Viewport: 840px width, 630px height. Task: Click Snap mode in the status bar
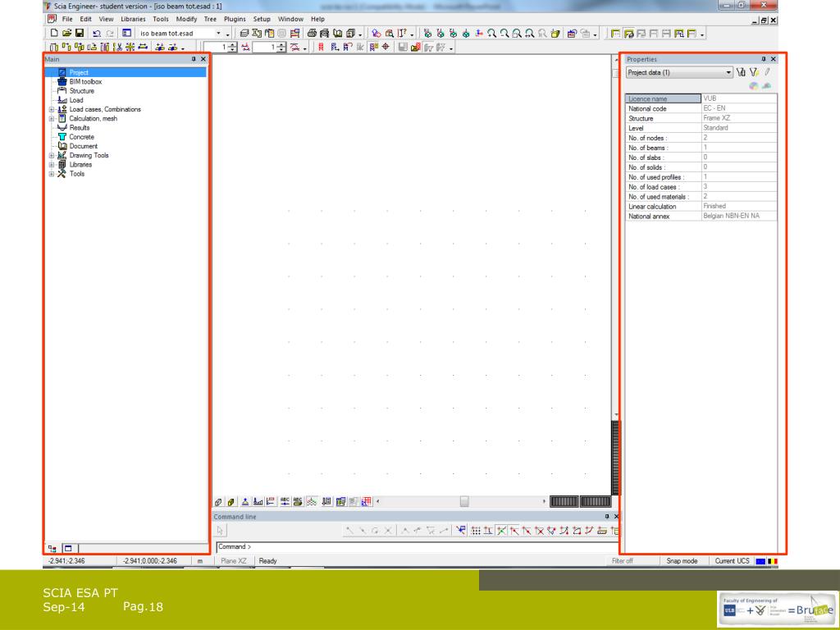[x=682, y=561]
